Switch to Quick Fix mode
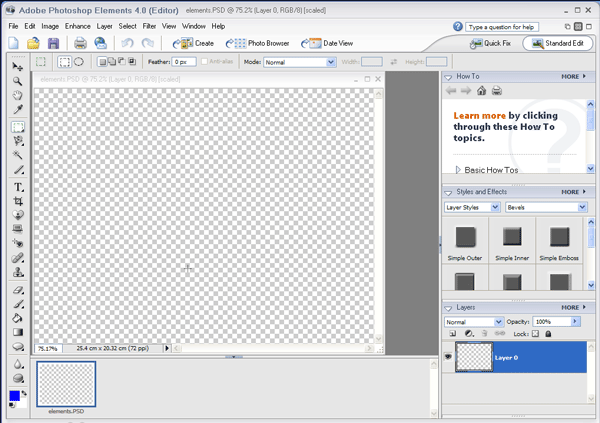Viewport: 600px width, 423px height. click(x=492, y=44)
